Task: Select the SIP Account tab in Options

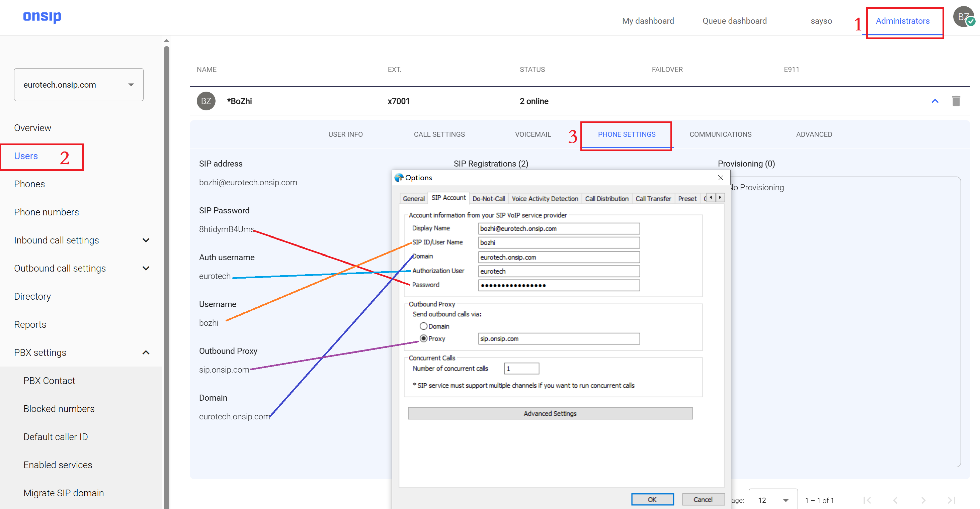Action: click(x=448, y=198)
